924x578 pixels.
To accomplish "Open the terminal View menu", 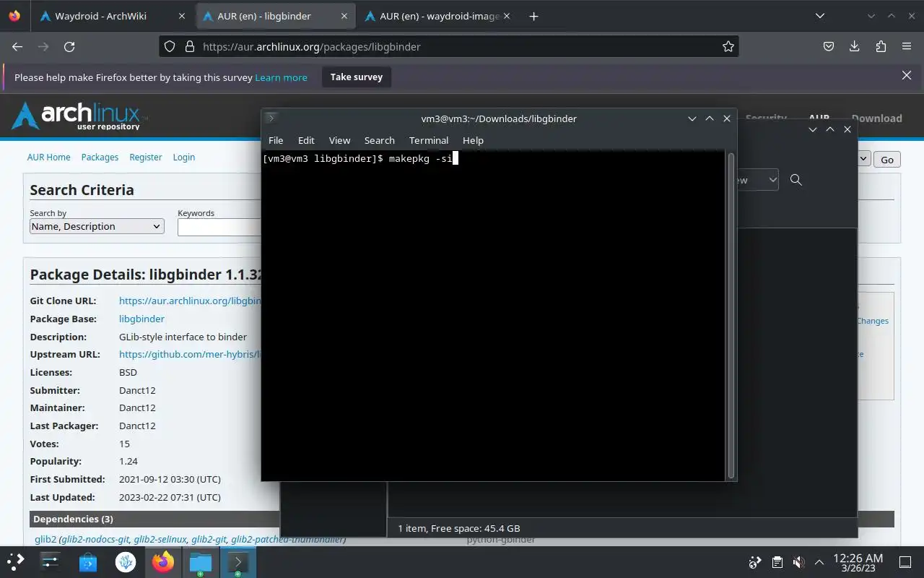I will click(x=339, y=140).
